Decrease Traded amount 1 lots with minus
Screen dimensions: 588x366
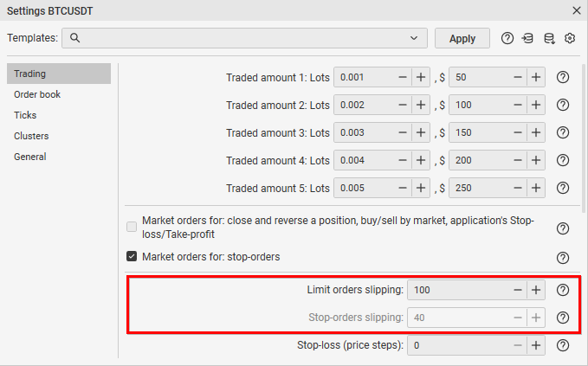(403, 77)
